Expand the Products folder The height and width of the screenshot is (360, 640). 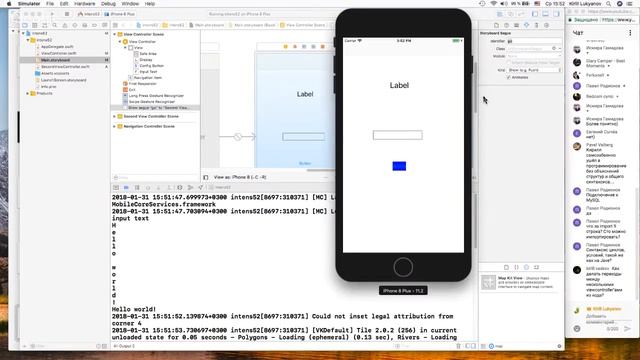tap(28, 93)
